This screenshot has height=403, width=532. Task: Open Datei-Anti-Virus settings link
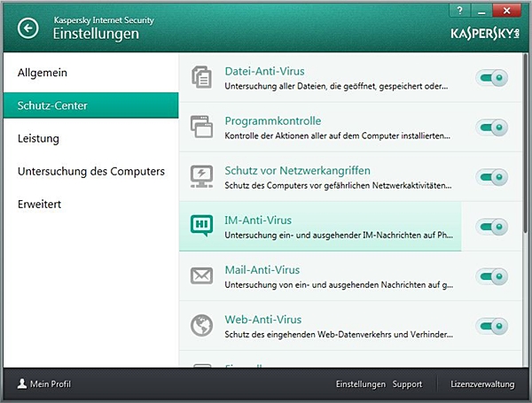[x=264, y=71]
